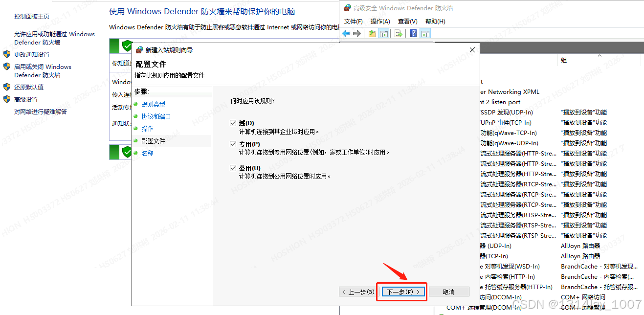Image resolution: width=644 pixels, height=315 pixels.
Task: Open the 高级设置 link
Action: coord(26,99)
